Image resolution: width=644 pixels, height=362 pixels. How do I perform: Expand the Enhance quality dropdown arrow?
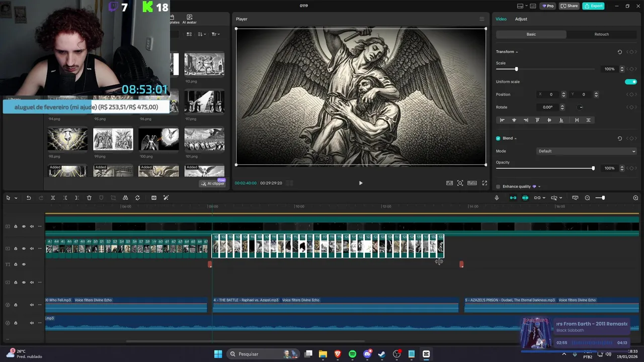(539, 187)
